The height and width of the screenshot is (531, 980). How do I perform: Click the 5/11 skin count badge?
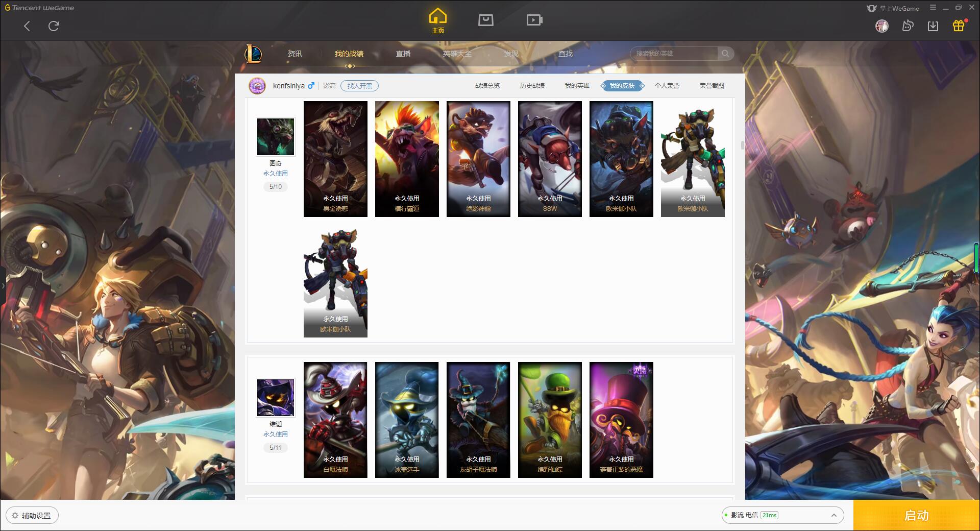(276, 448)
